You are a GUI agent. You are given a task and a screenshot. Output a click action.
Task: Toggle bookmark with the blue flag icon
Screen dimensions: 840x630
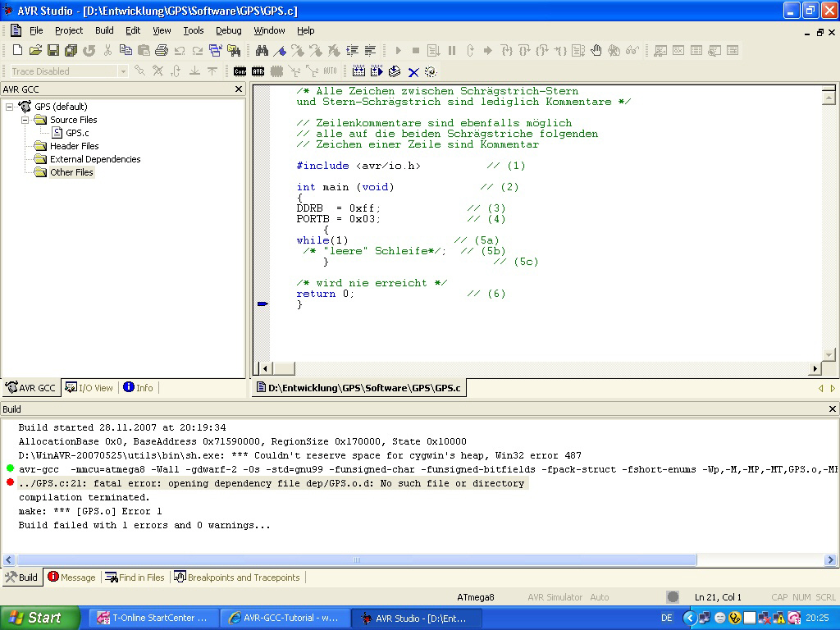pos(281,51)
